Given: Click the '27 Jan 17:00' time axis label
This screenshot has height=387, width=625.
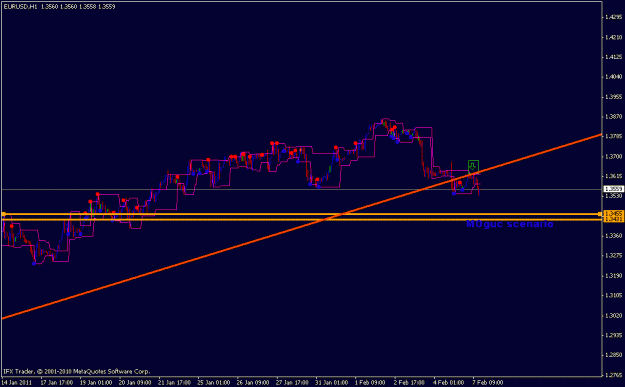Looking at the screenshot, I should [293, 383].
